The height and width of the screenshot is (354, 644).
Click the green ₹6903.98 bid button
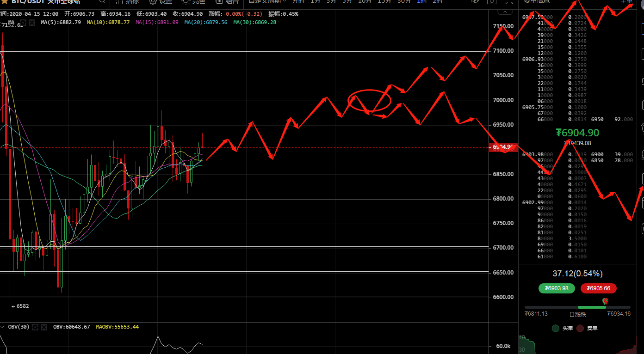pos(557,288)
